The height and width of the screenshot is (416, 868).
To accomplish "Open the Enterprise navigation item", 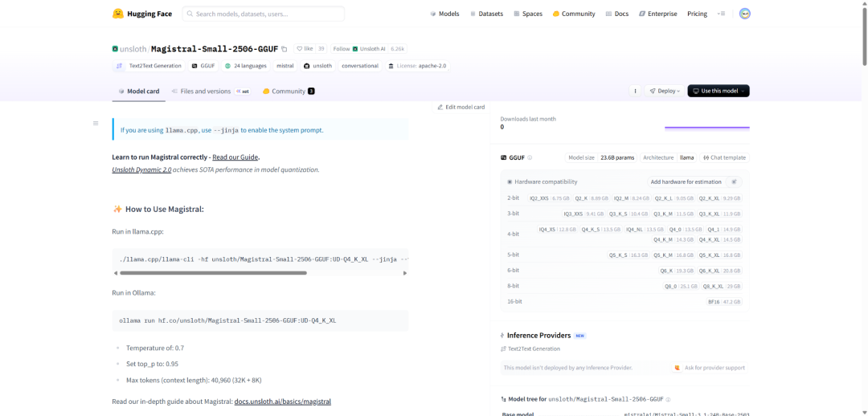I will pyautogui.click(x=657, y=14).
